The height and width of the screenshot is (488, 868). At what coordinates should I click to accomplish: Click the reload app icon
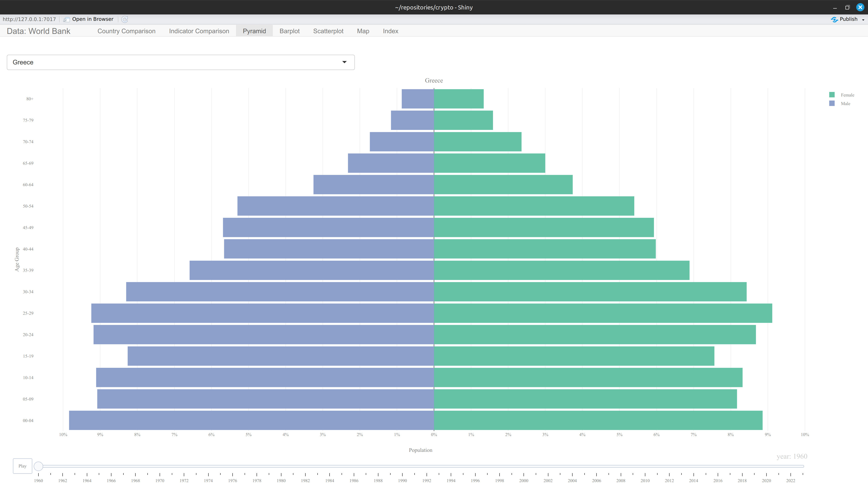coord(125,19)
